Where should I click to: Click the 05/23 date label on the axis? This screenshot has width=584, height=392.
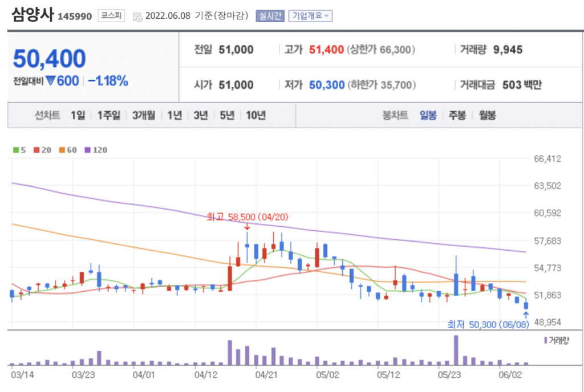[449, 374]
